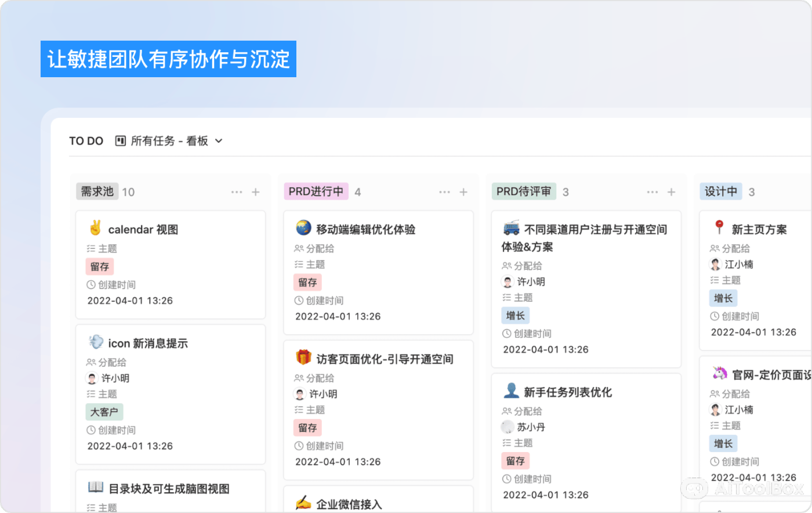This screenshot has width=812, height=513.
Task: Open the 企业微信接入 card
Action: click(349, 504)
